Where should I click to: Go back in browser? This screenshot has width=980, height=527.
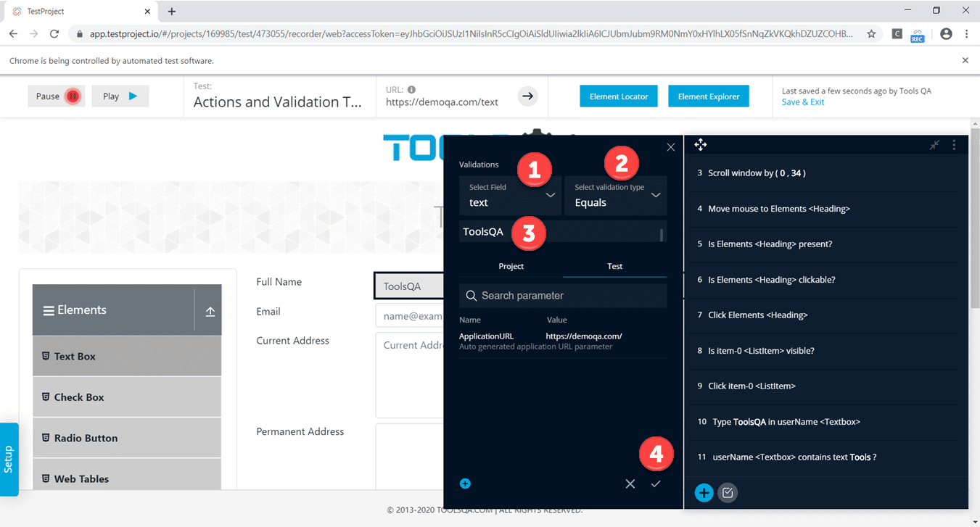13,34
